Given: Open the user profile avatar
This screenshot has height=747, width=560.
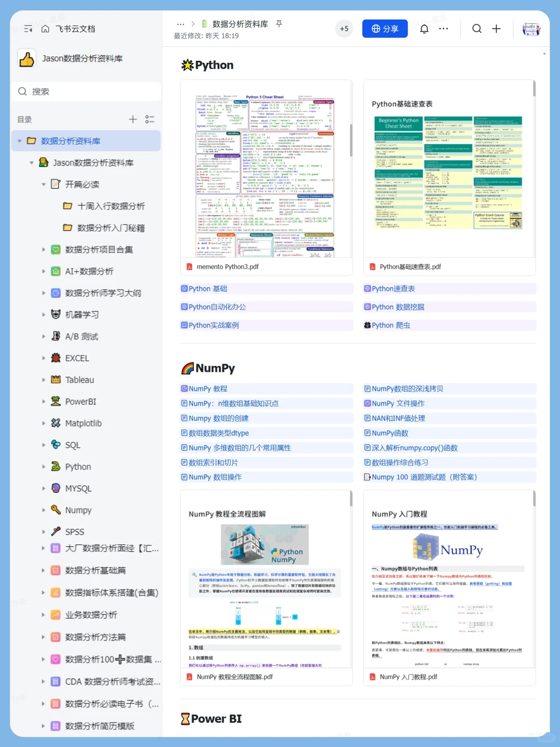Looking at the screenshot, I should point(531,29).
